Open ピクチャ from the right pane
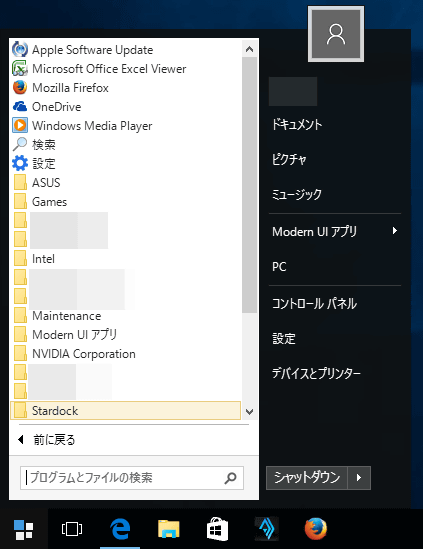The width and height of the screenshot is (423, 549). tap(289, 159)
